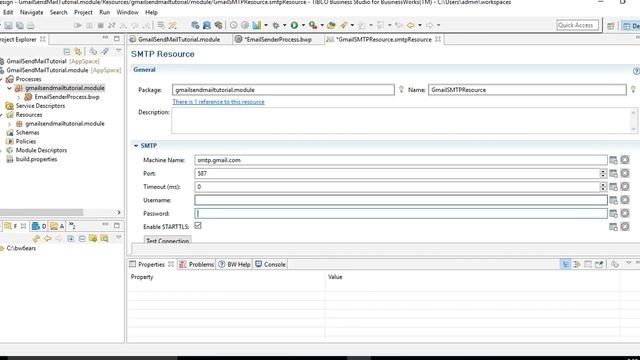Click the Debug bug icon in toolbar
Screen dimensions: 640x360
(276, 25)
